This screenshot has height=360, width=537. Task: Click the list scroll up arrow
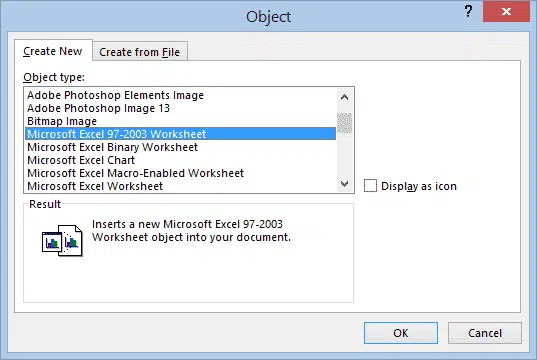coord(345,97)
